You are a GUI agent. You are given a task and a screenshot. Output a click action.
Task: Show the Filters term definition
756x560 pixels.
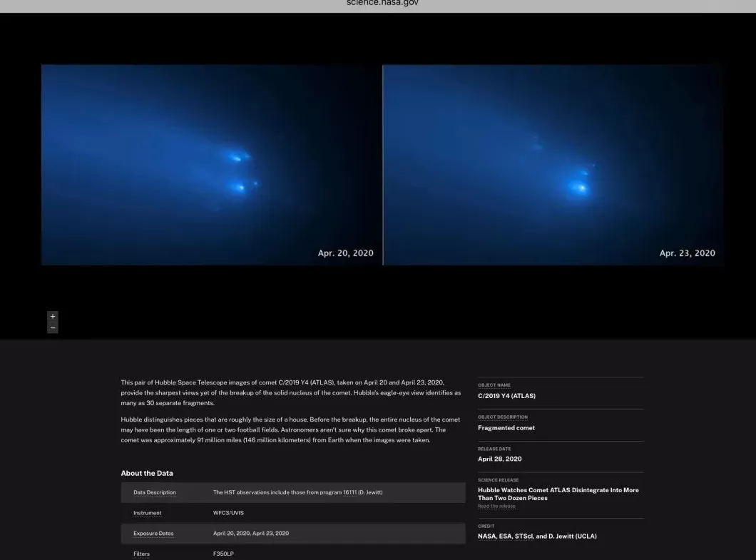tap(141, 554)
